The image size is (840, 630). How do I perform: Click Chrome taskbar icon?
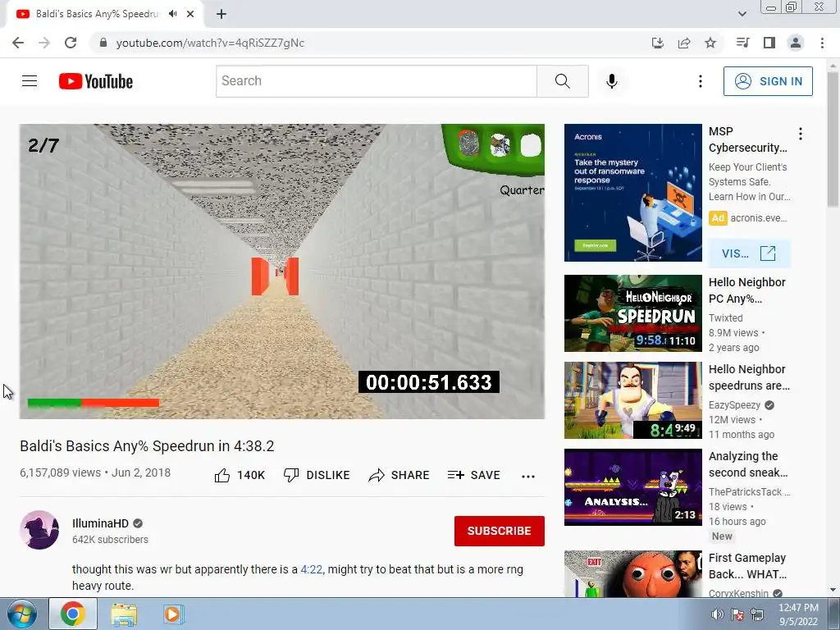click(x=73, y=614)
